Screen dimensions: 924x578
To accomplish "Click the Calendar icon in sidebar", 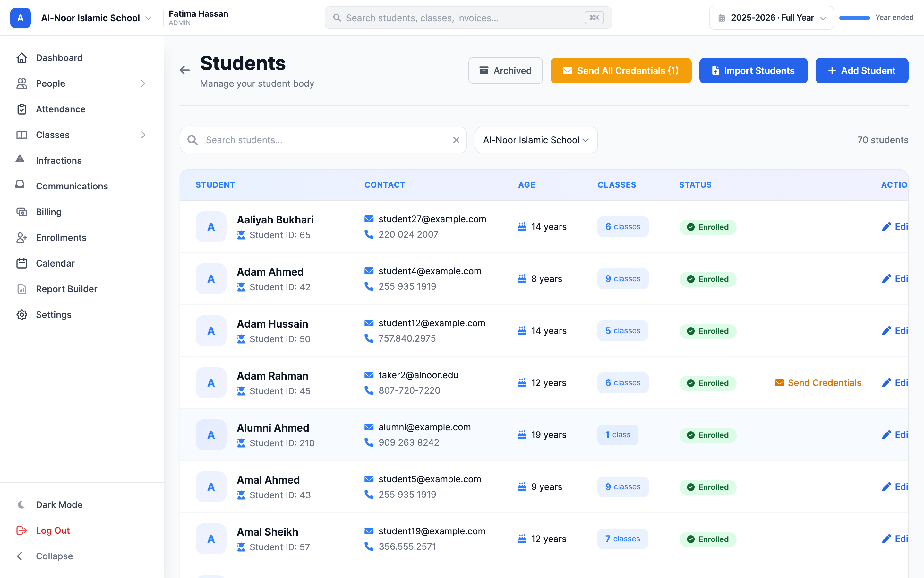I will (x=22, y=263).
